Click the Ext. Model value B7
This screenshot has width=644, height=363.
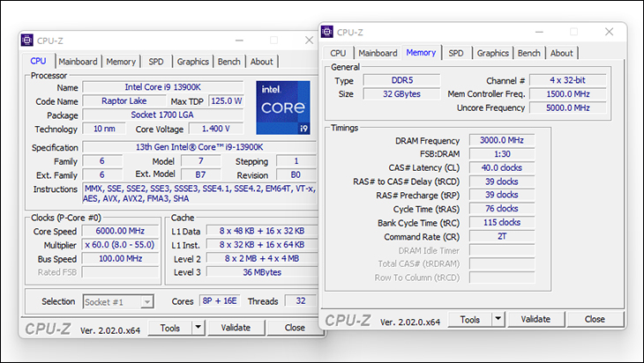pos(200,174)
